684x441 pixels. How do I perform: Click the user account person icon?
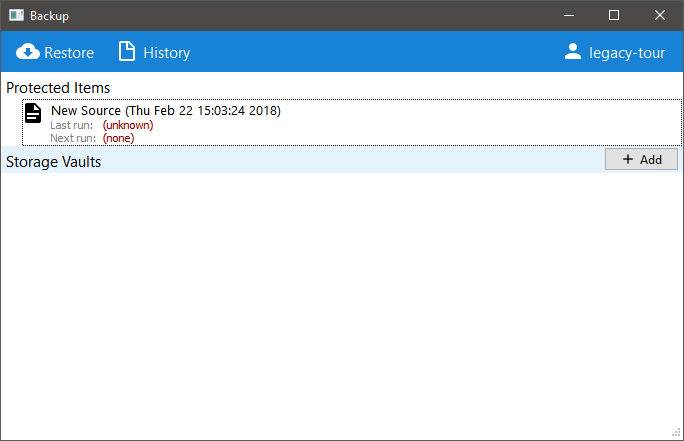pos(573,52)
